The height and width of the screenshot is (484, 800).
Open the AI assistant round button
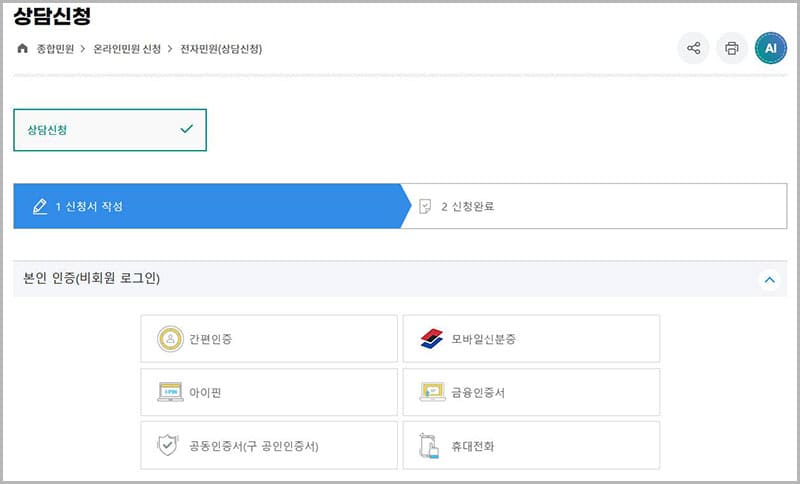(770, 48)
